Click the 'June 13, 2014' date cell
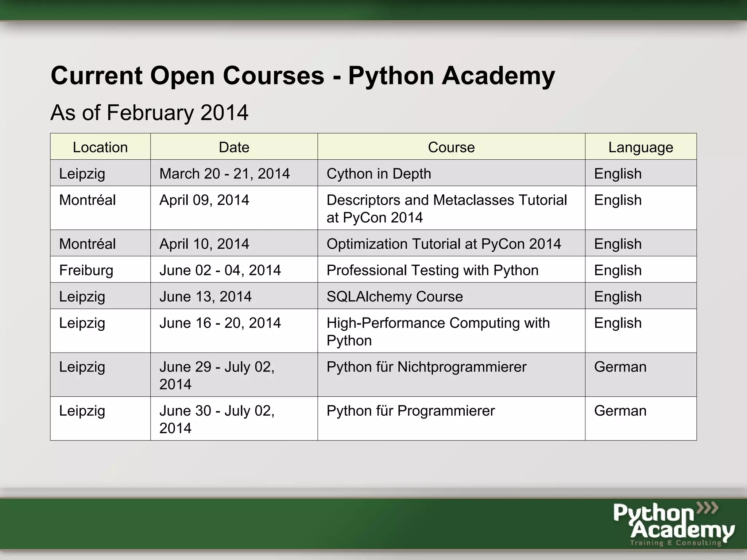 tap(234, 296)
